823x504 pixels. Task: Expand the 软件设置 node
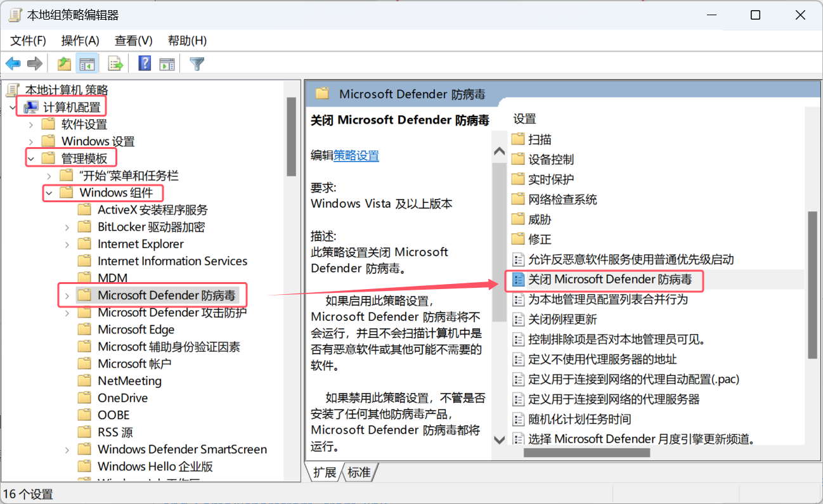(x=31, y=124)
